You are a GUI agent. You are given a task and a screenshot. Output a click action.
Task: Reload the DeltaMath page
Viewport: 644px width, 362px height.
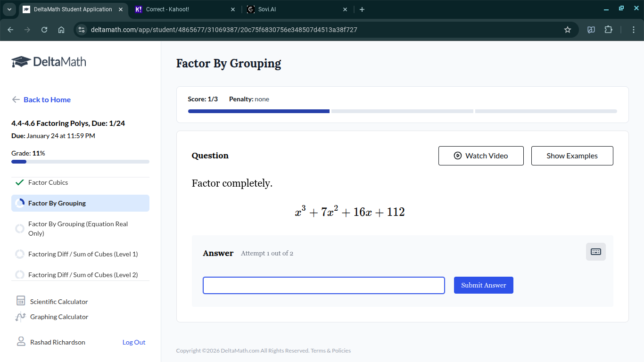[x=44, y=30]
